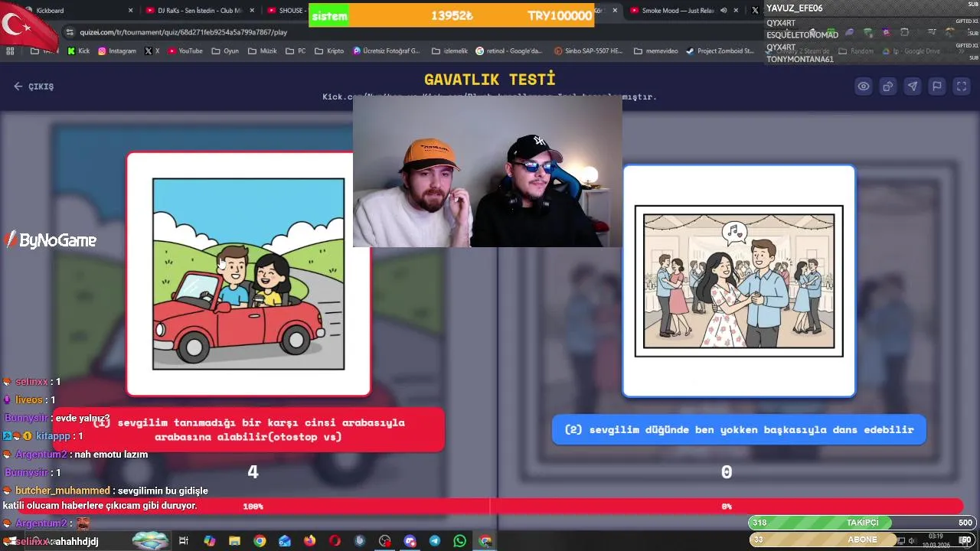This screenshot has width=980, height=551.
Task: Open Firefox from the taskbar
Action: [309, 541]
